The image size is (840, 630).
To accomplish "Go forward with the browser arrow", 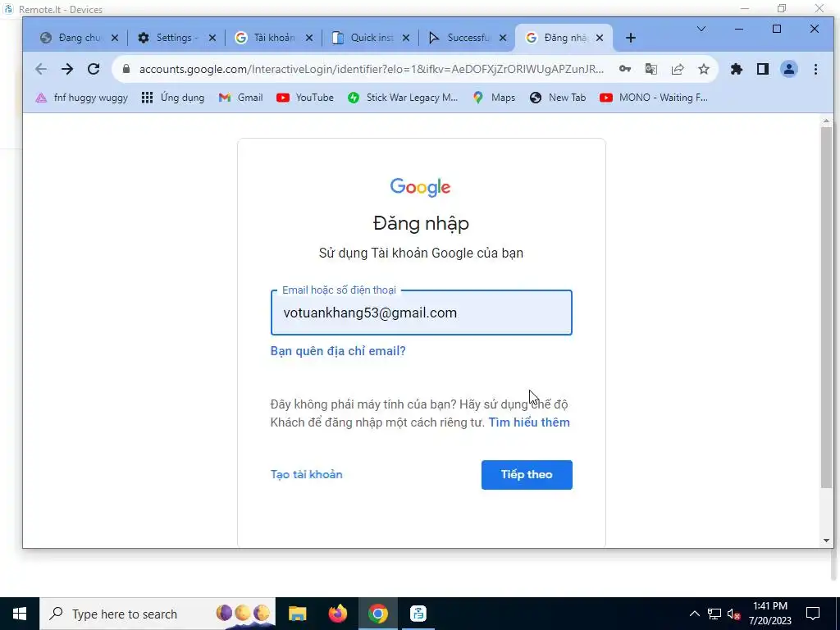I will (x=67, y=69).
